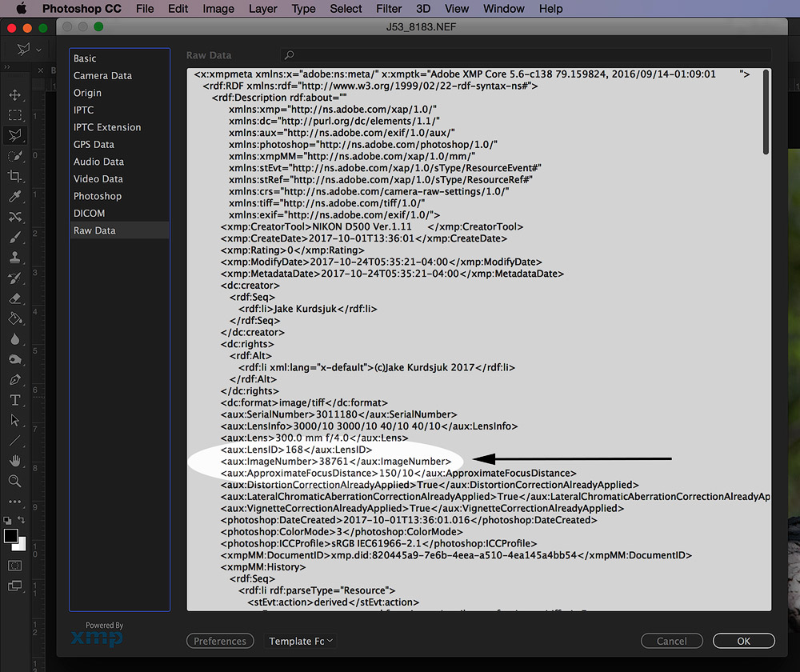Viewport: 800px width, 672px height.
Task: Open the Filter menu
Action: 389,9
